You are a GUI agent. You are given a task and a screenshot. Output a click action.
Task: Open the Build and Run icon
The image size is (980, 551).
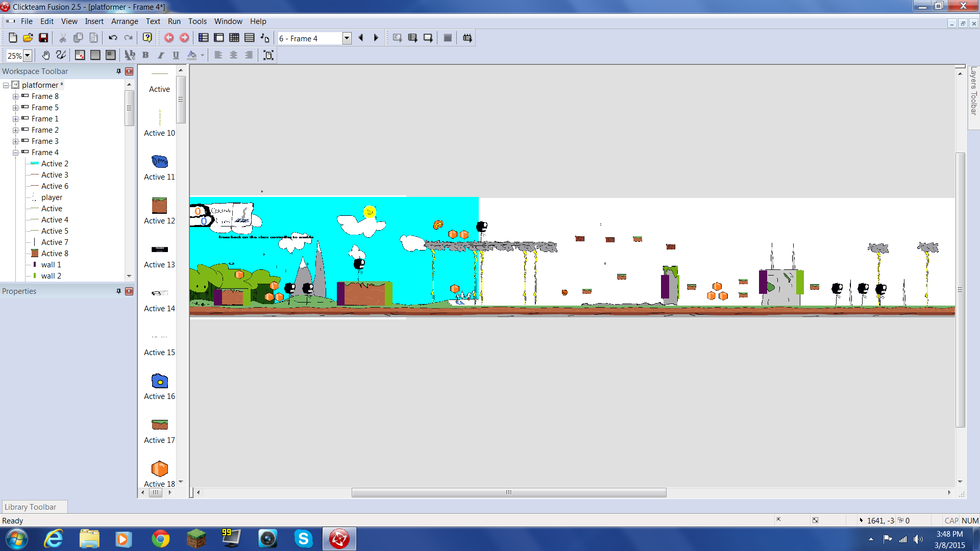(467, 38)
